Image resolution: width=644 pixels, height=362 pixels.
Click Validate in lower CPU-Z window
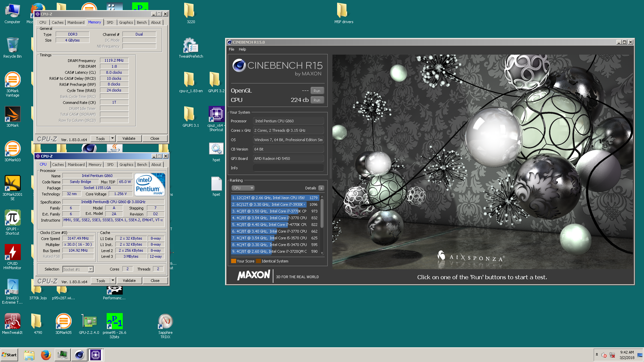pos(129,281)
